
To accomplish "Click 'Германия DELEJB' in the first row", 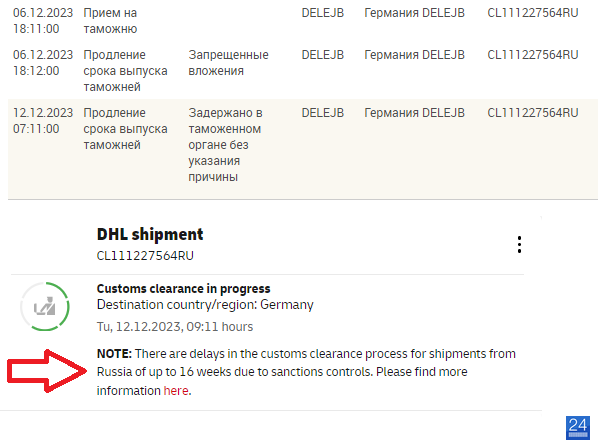I will tap(414, 13).
